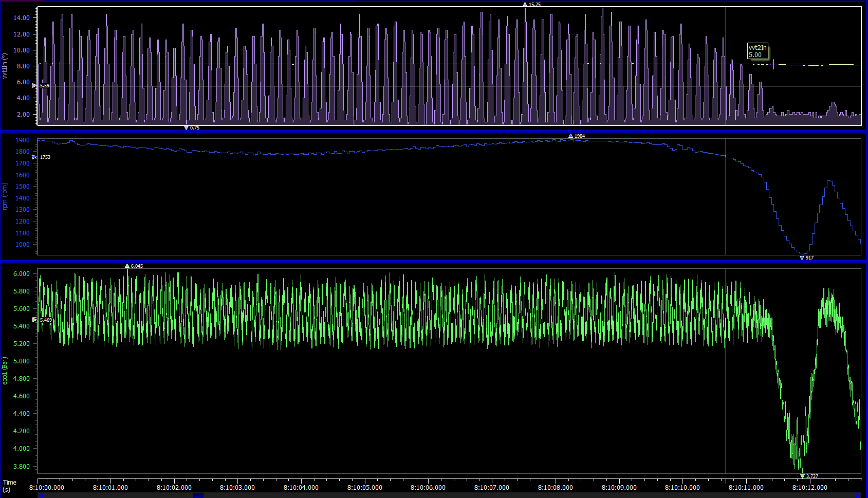Viewport: 868px width, 498px height.
Task: Click the eop1 maximum marker 6.045
Action: (127, 266)
